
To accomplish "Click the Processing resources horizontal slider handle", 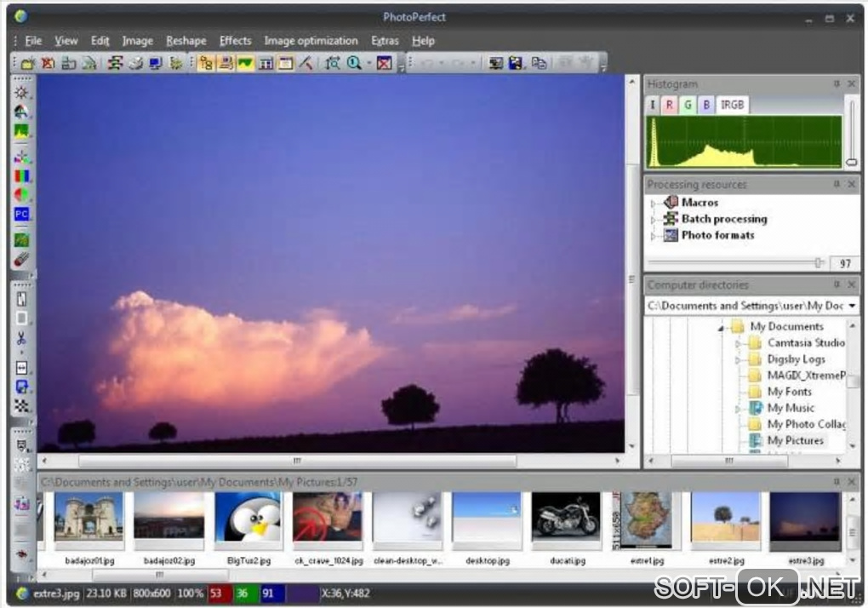I will [818, 263].
